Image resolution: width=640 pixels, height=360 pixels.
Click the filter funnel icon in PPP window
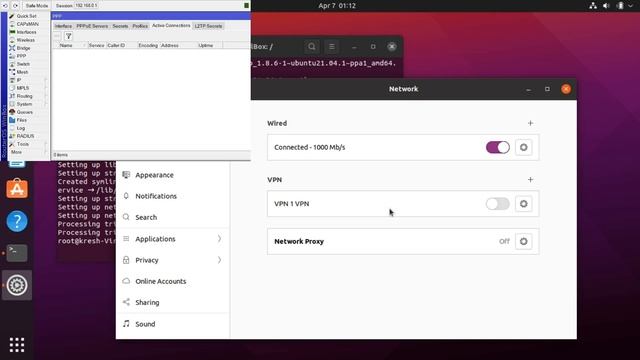pos(69,36)
